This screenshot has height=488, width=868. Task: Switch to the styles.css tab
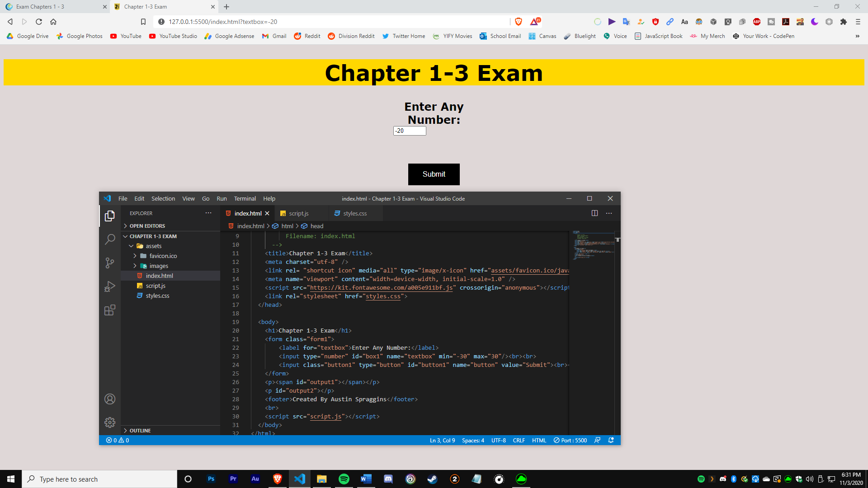click(x=355, y=213)
